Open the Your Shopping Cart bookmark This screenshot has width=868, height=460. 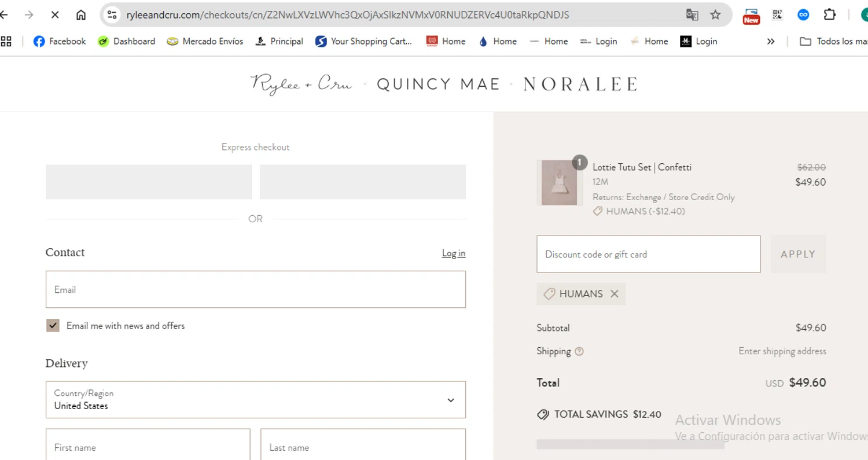coord(364,41)
